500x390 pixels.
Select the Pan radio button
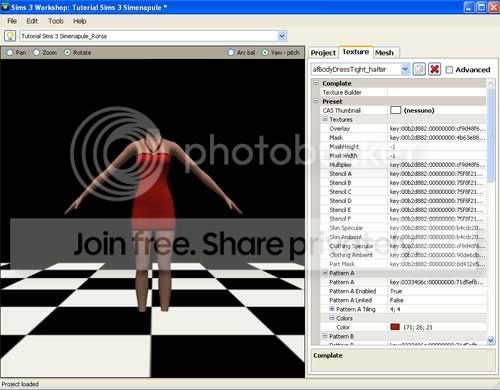10,53
